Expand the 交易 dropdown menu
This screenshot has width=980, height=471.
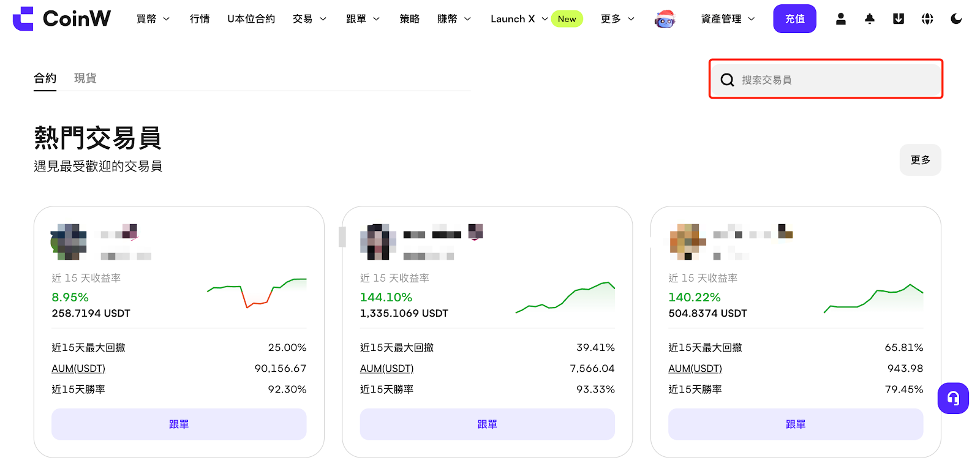pyautogui.click(x=309, y=19)
